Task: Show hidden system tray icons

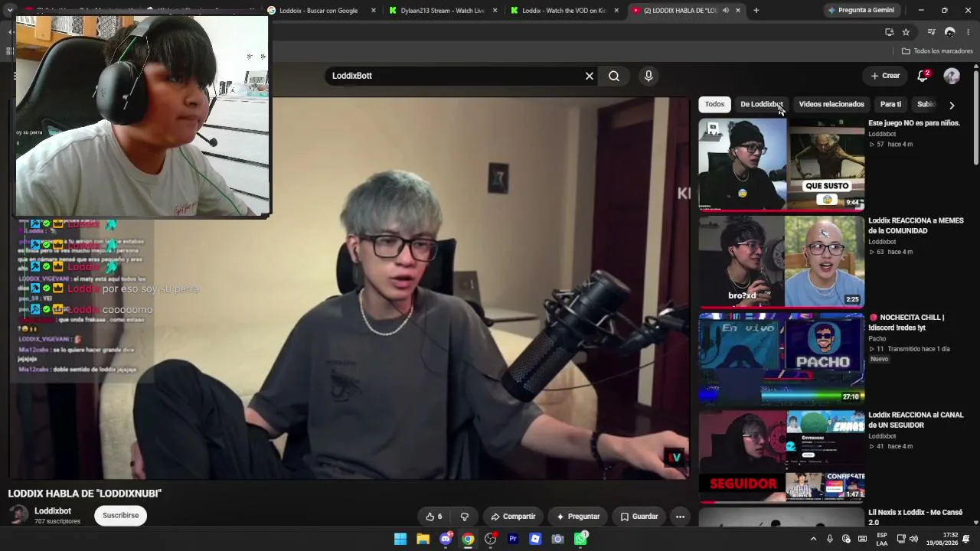Action: (813, 539)
